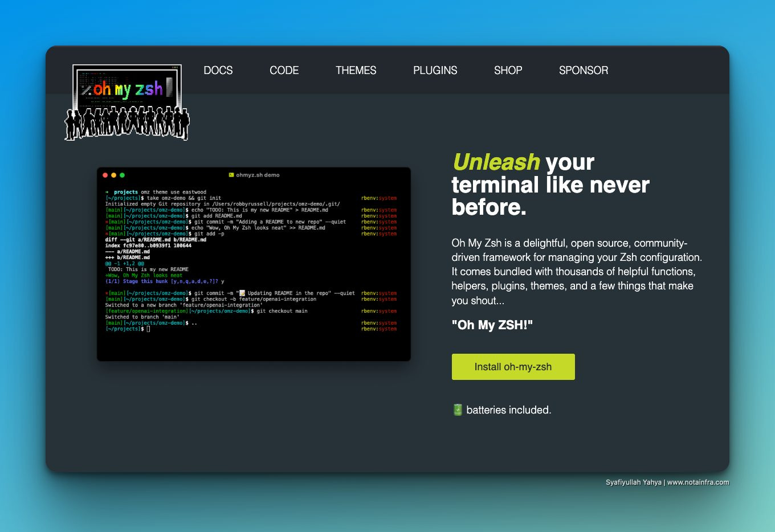This screenshot has height=532, width=775.
Task: Click the "ohmyz.sh demo" terminal title
Action: (254, 175)
